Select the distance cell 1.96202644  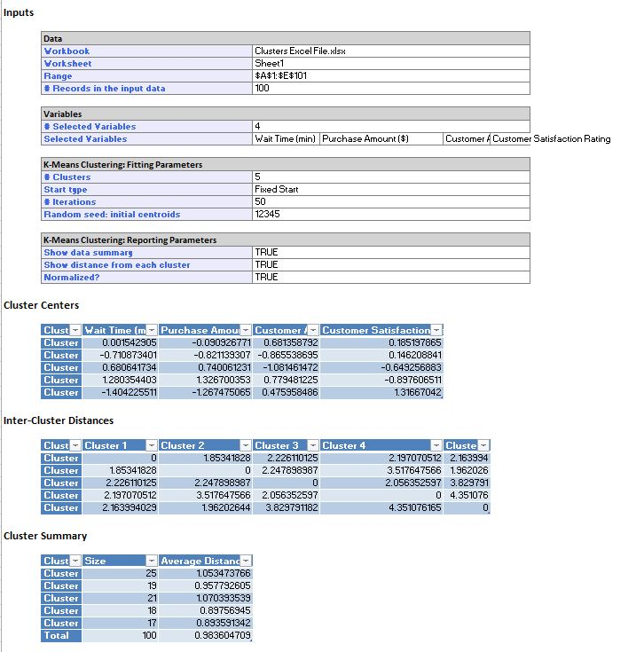[206, 507]
